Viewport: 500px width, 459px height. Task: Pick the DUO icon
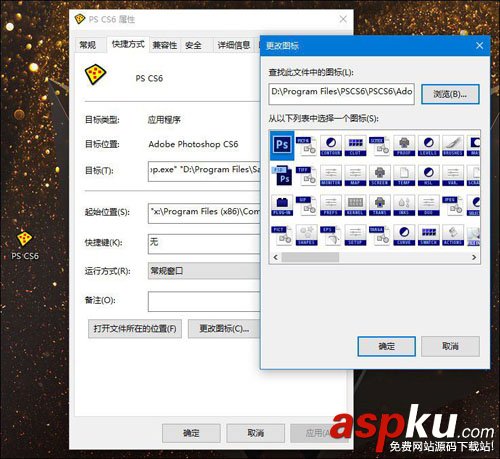(x=429, y=205)
